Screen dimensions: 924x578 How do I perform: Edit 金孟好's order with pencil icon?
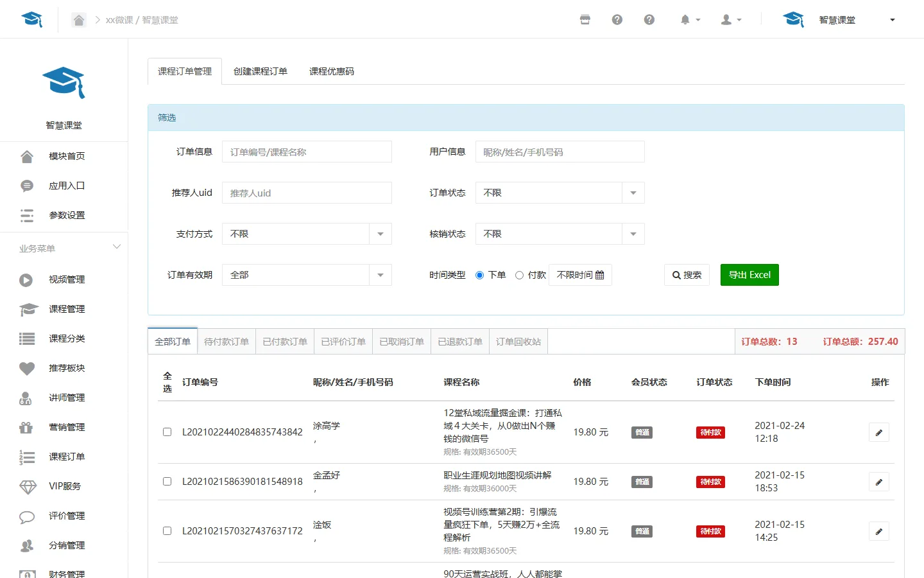pyautogui.click(x=878, y=482)
